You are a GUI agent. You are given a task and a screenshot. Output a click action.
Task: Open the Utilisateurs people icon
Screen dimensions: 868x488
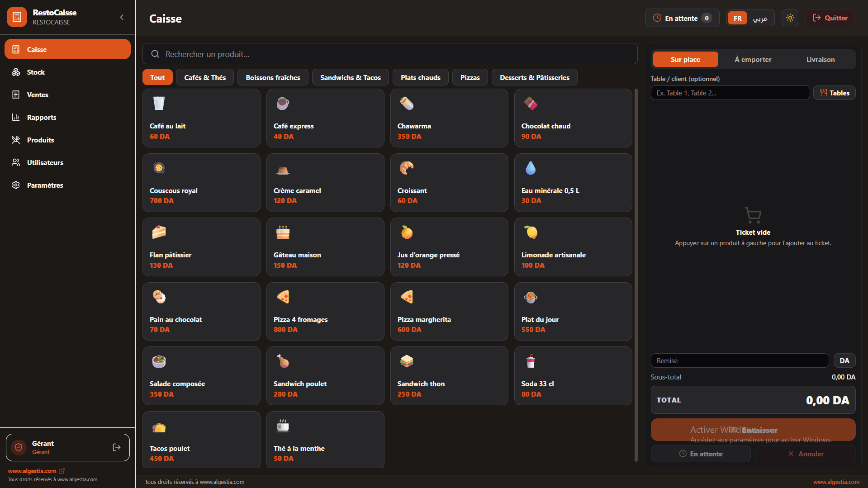(x=16, y=163)
